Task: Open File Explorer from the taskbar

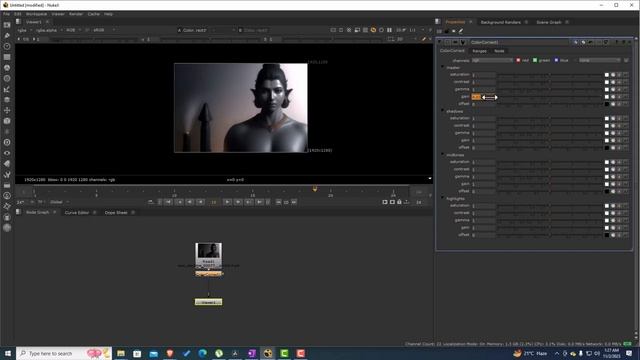Action: tap(121, 353)
